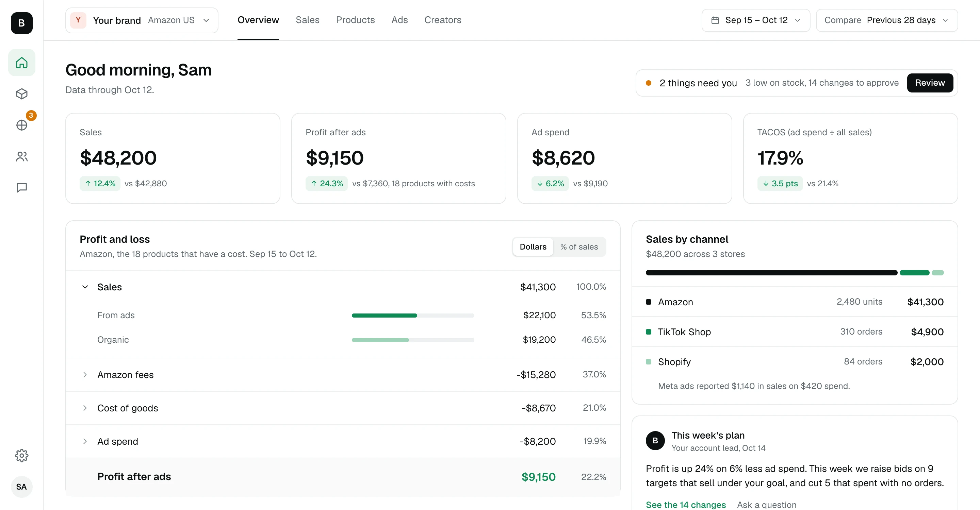This screenshot has width=980, height=510.
Task: Click the Amazon channel row
Action: (794, 302)
